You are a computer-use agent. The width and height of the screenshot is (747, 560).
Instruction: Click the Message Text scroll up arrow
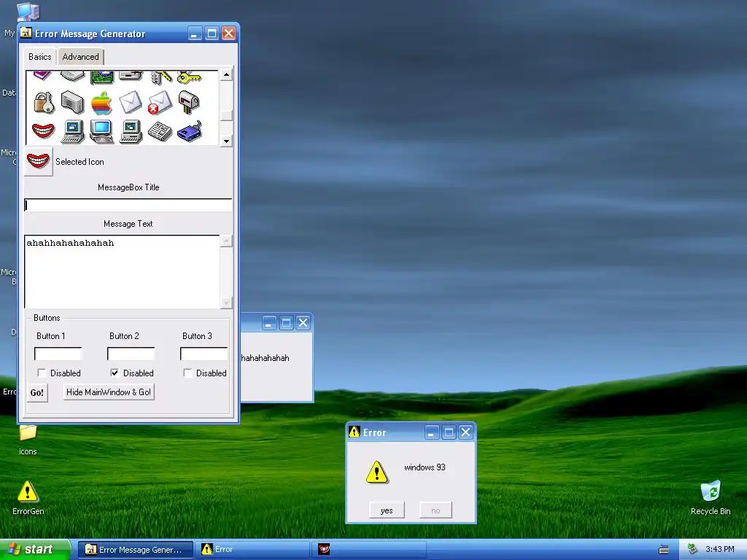(x=226, y=241)
